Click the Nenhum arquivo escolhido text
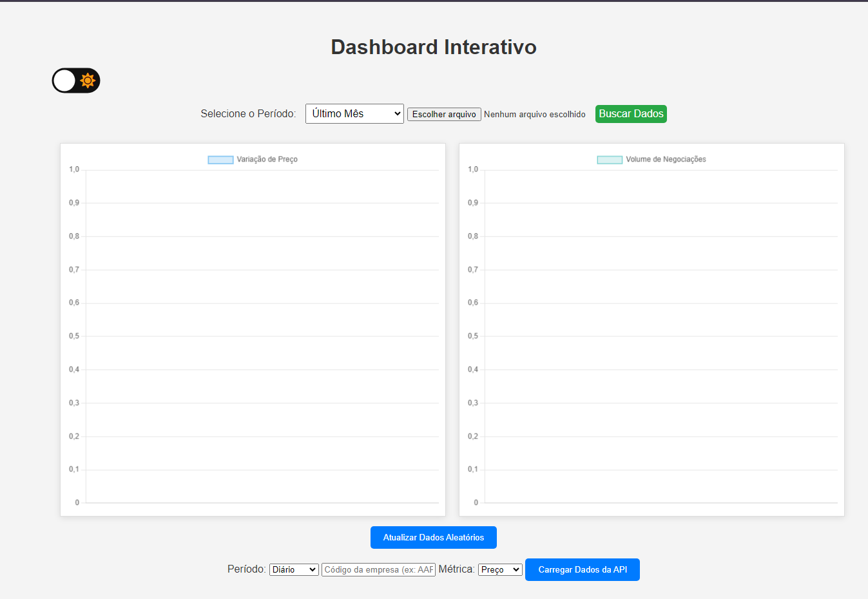 535,114
